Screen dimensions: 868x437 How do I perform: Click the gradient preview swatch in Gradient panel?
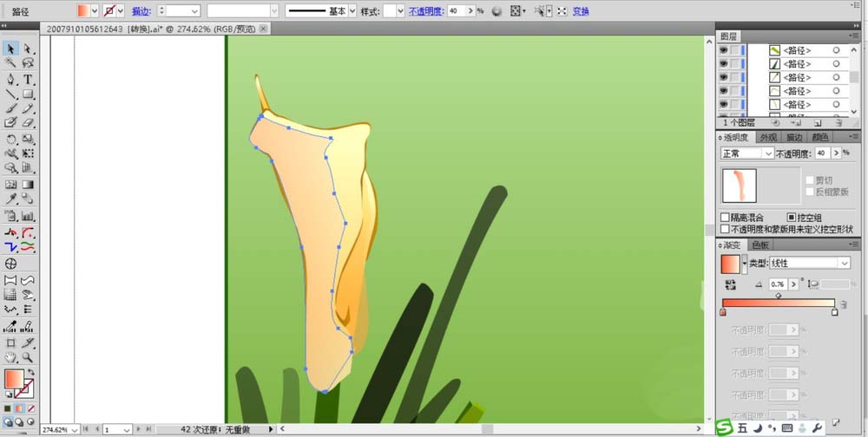point(731,264)
